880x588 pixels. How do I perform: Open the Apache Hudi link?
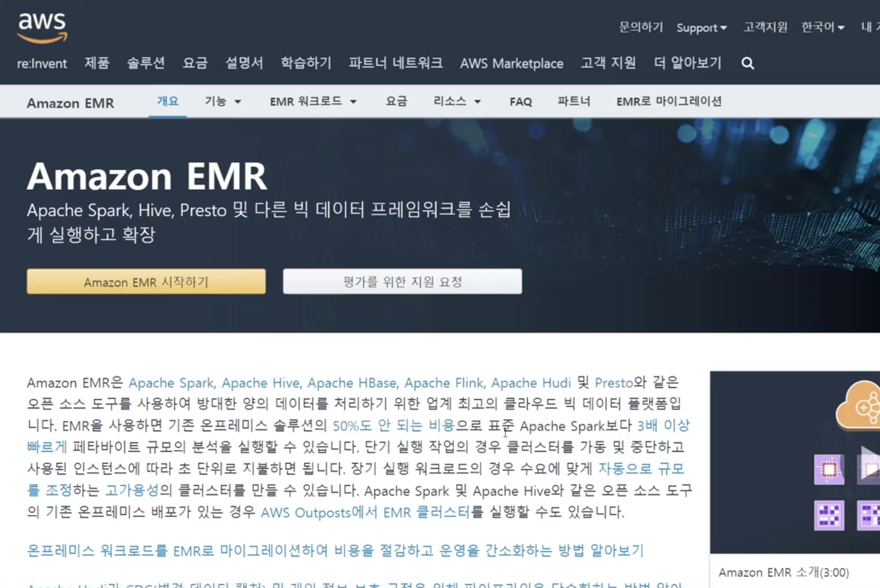(x=531, y=383)
